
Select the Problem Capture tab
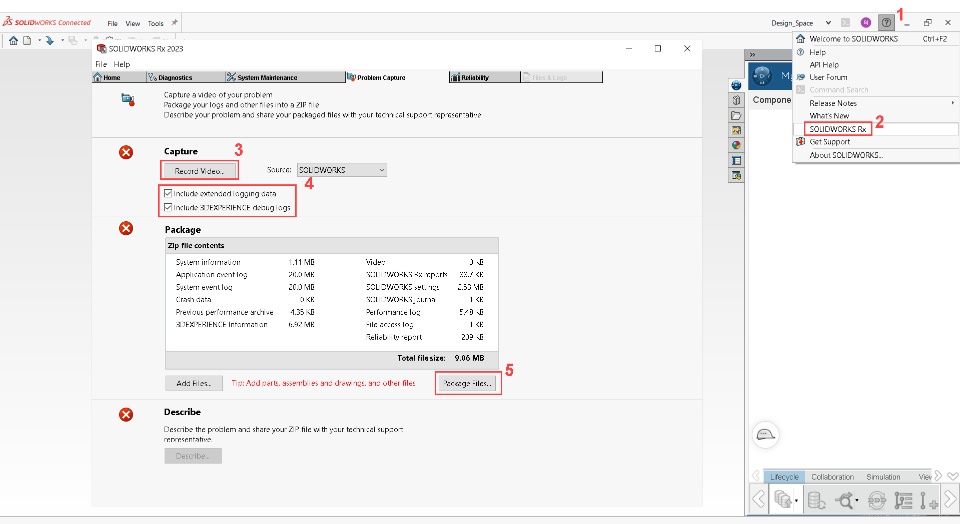pos(397,77)
